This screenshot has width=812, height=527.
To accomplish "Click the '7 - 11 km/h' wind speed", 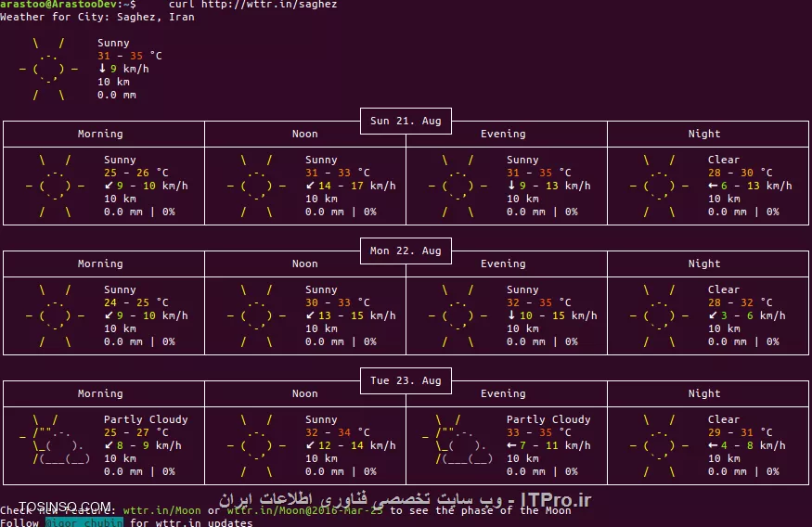I will [555, 445].
